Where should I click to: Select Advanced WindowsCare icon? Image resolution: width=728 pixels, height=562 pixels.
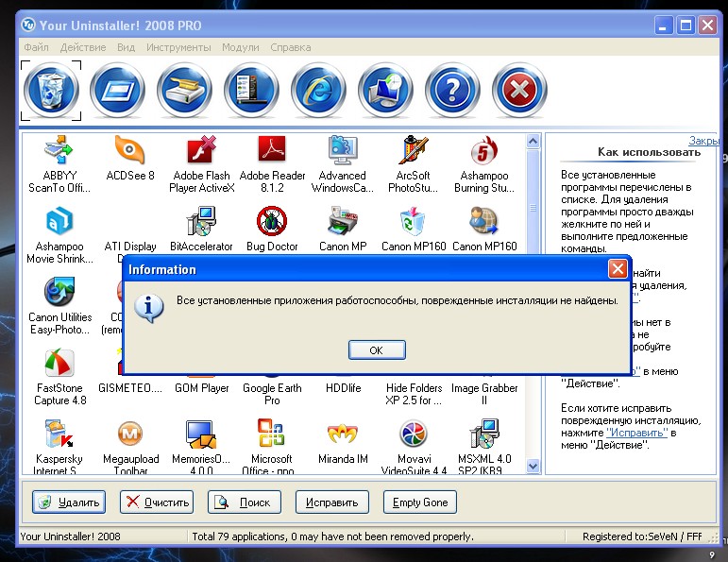pyautogui.click(x=343, y=149)
